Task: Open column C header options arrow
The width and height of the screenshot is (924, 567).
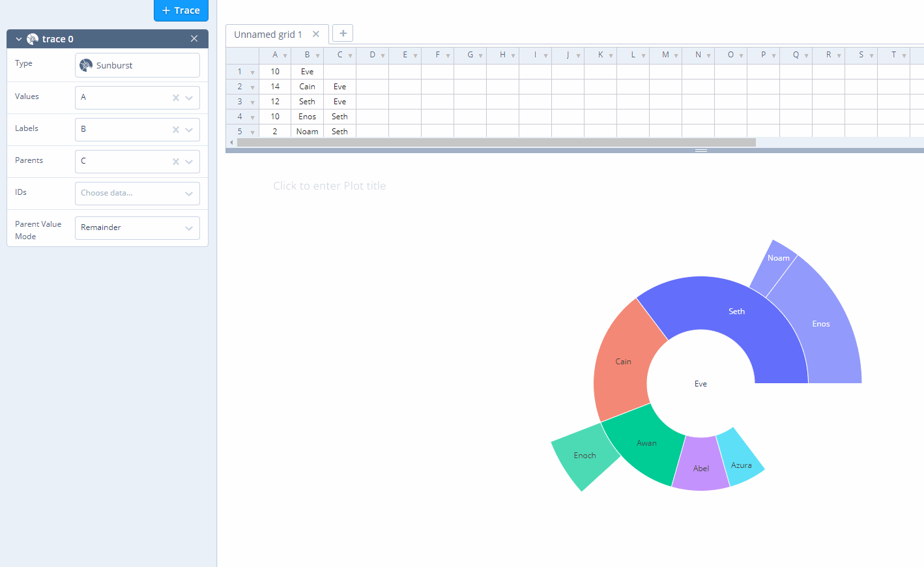Action: click(350, 56)
